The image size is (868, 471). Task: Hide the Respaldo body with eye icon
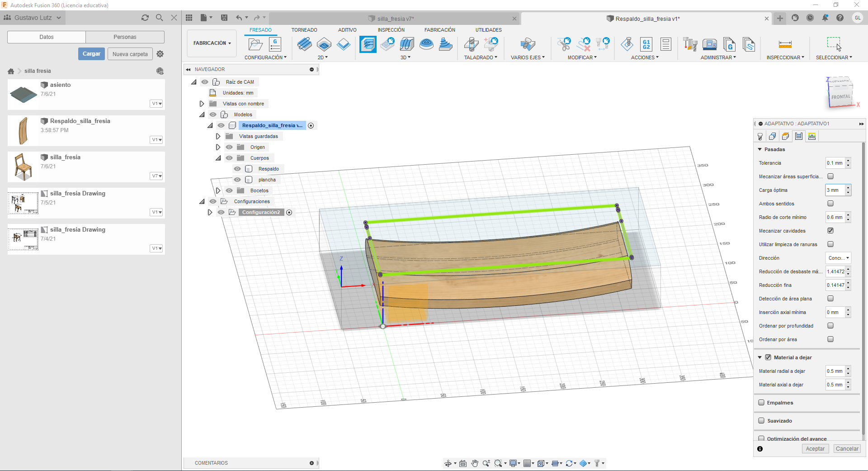237,169
